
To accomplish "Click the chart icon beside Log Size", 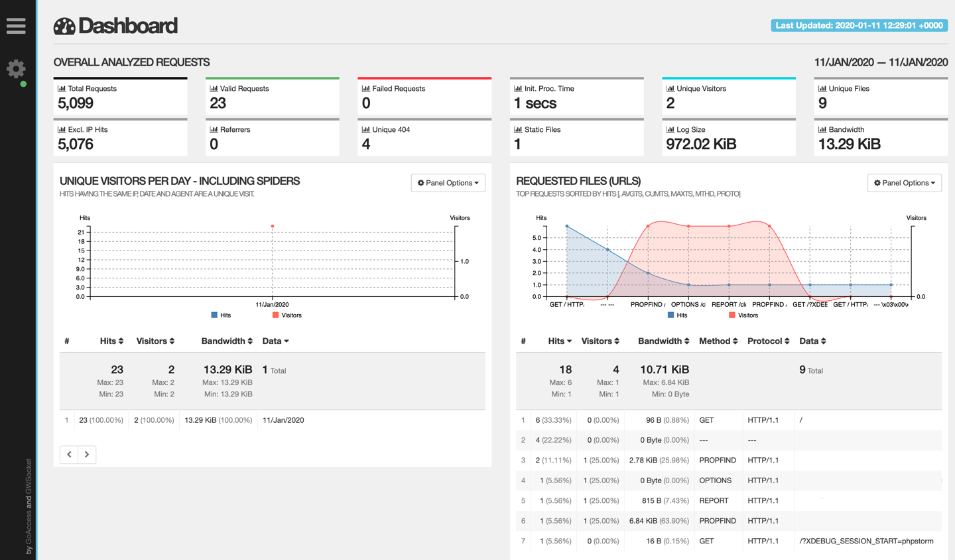I will pos(670,129).
